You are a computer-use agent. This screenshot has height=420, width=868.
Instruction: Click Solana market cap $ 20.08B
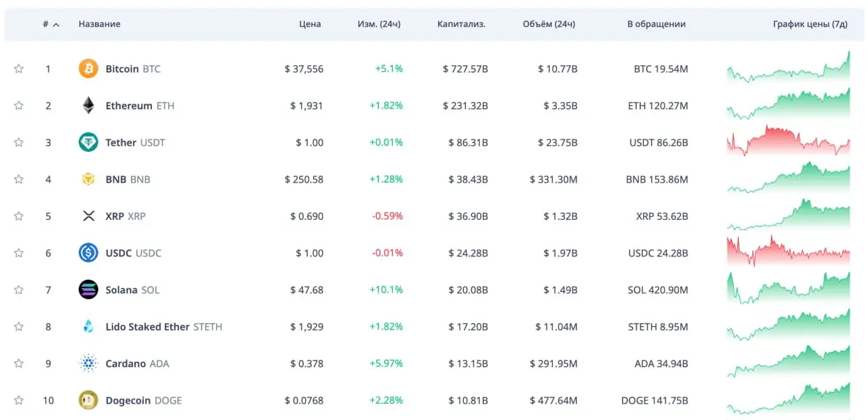(468, 290)
